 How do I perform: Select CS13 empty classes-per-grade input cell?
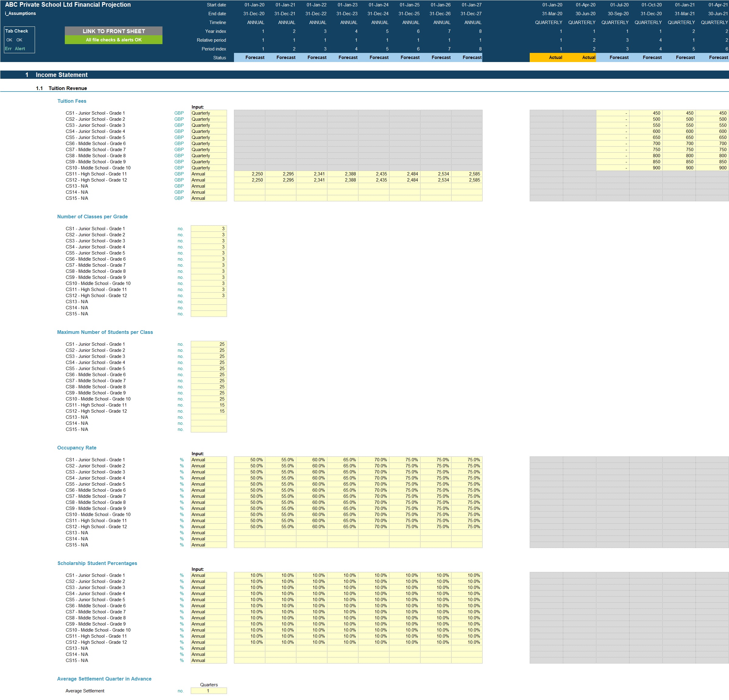[x=209, y=302]
